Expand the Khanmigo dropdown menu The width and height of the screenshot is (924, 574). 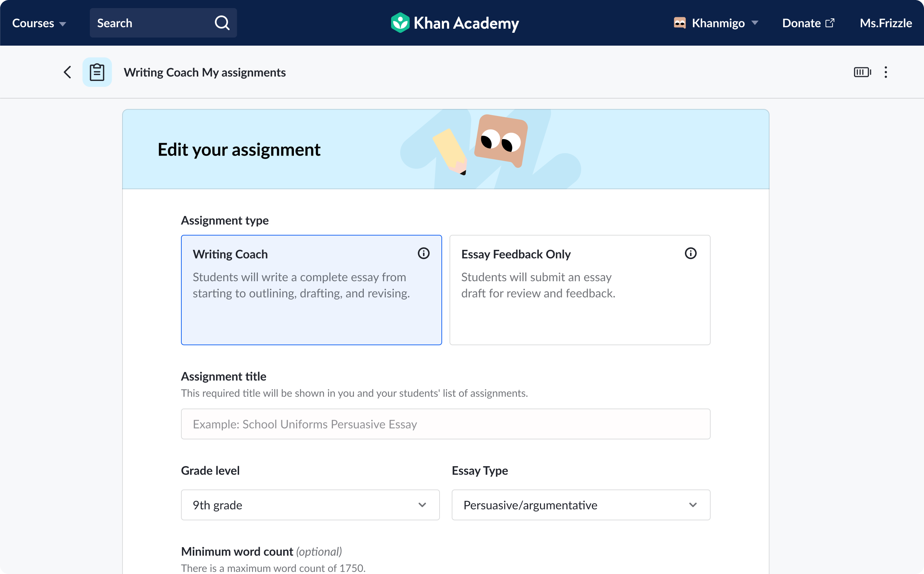754,23
